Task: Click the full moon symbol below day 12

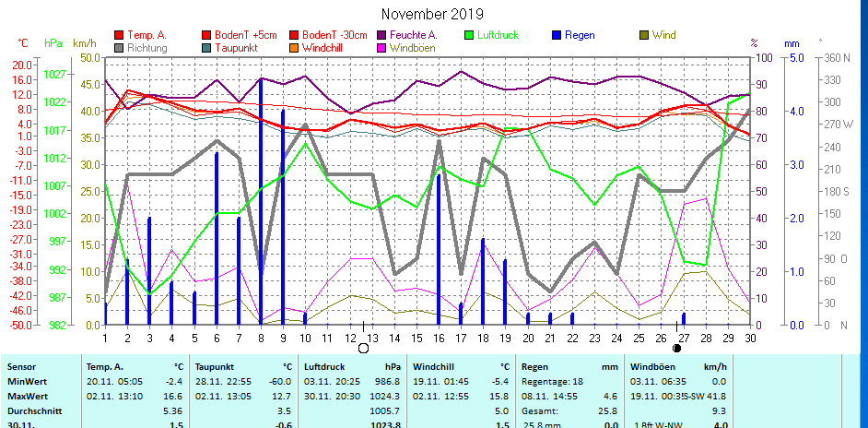Action: [363, 348]
